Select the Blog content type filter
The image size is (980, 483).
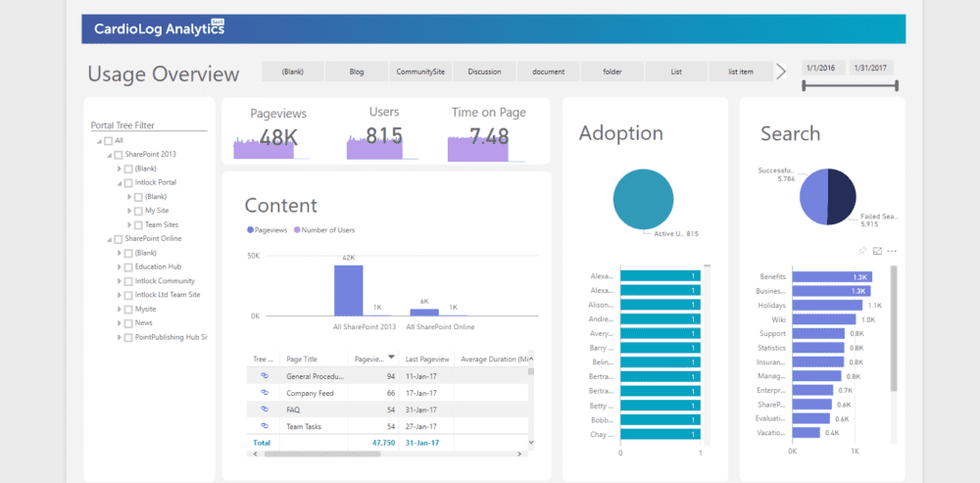coord(357,72)
